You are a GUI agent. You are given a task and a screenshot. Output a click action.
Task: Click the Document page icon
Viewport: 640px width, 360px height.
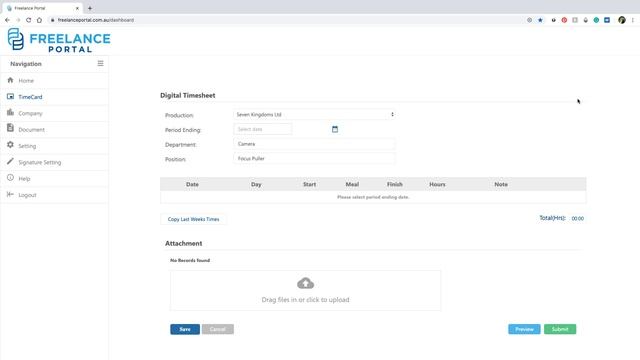(10, 128)
